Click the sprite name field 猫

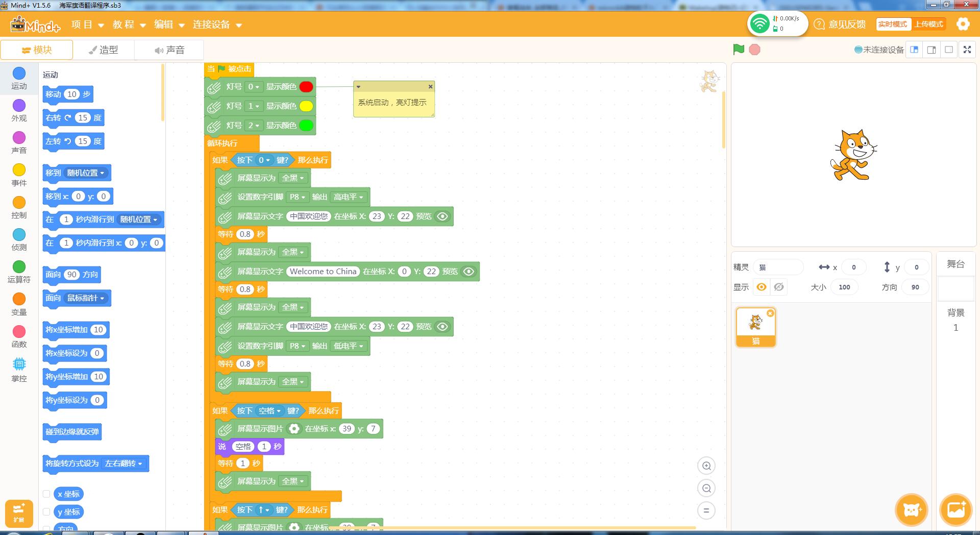[778, 267]
